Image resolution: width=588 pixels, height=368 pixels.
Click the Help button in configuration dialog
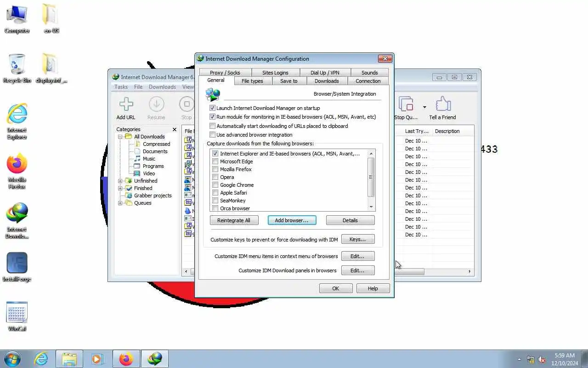pos(373,288)
